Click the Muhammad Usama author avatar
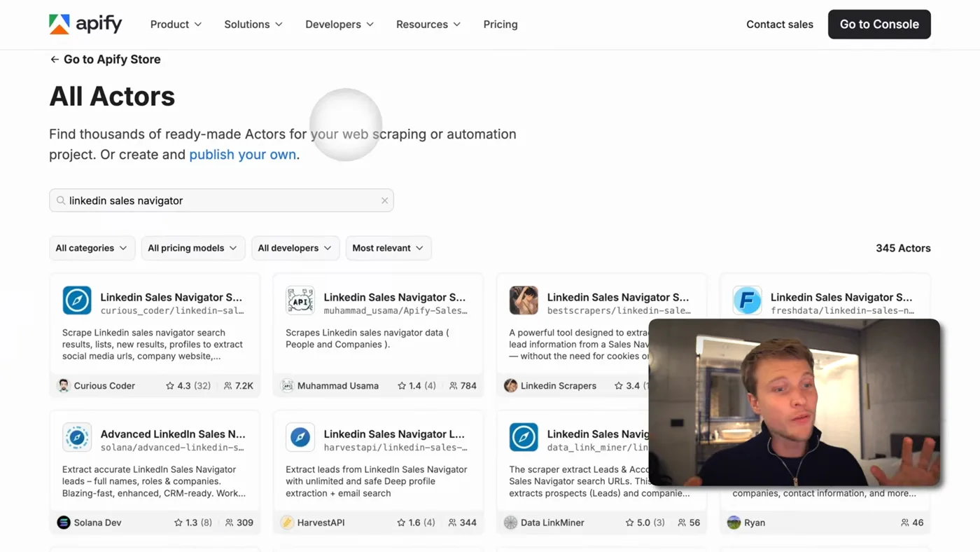Image resolution: width=980 pixels, height=552 pixels. [x=287, y=386]
